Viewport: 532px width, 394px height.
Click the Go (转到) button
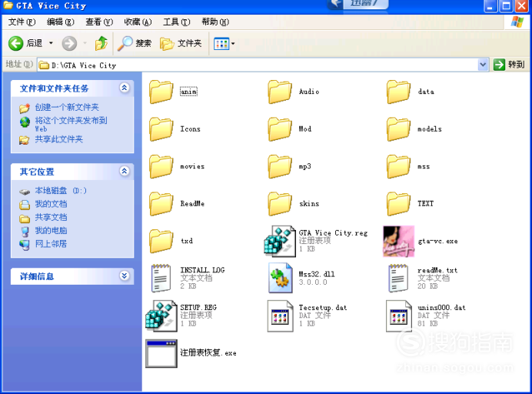tap(509, 65)
